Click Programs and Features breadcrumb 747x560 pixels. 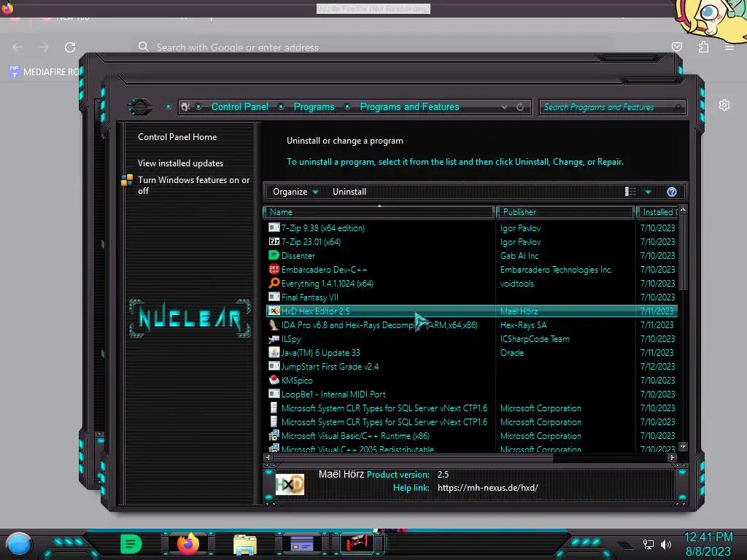click(x=410, y=106)
